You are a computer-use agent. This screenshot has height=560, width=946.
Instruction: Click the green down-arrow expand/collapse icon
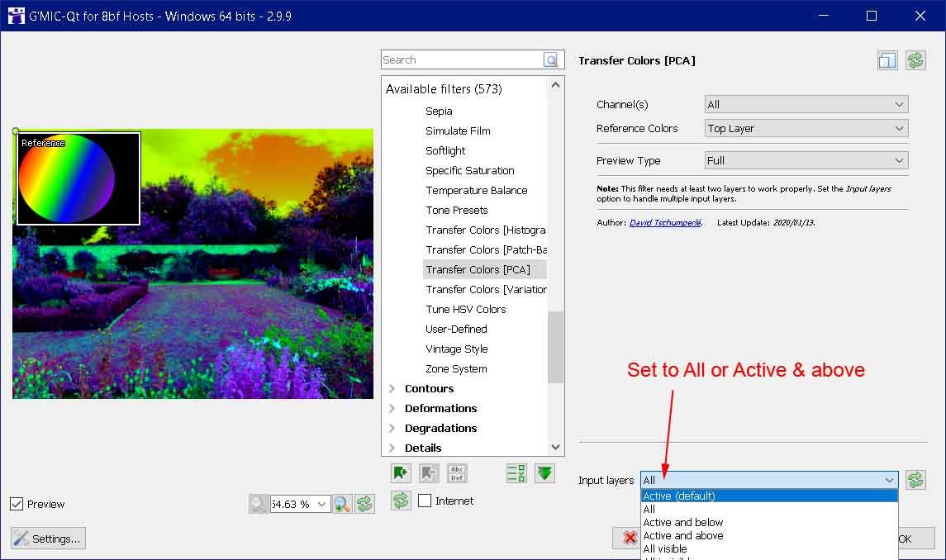tap(544, 473)
